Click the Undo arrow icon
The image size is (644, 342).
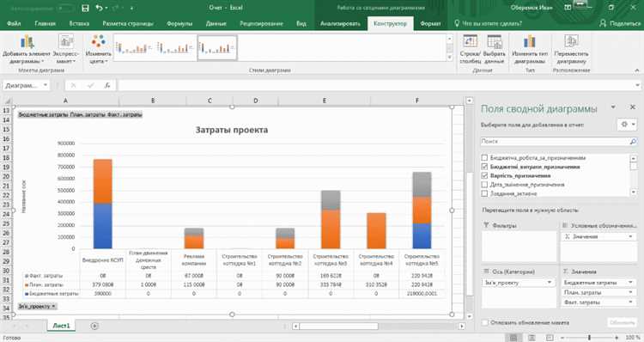tap(99, 8)
